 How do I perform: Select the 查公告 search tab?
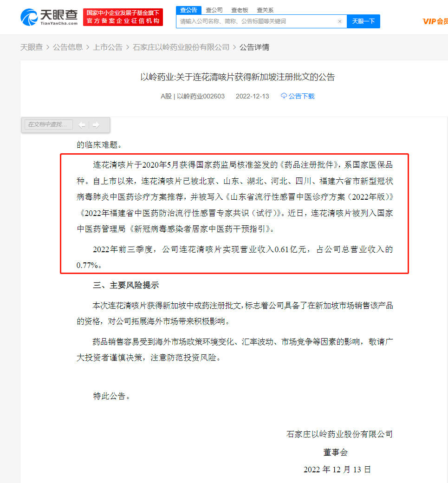tap(188, 10)
